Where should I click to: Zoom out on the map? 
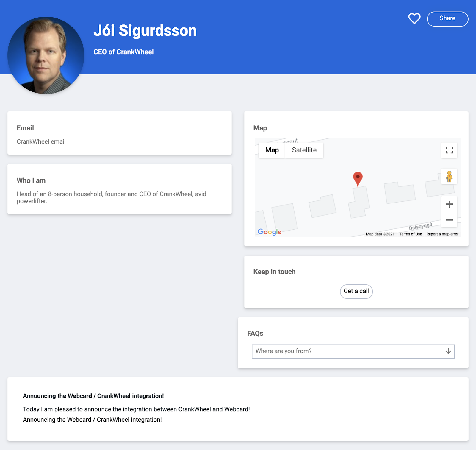pyautogui.click(x=449, y=220)
